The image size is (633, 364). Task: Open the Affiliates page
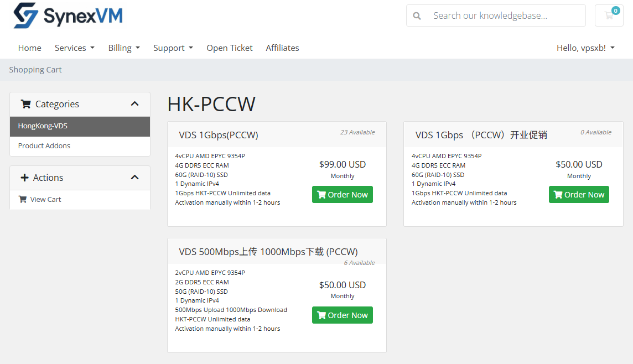[282, 48]
